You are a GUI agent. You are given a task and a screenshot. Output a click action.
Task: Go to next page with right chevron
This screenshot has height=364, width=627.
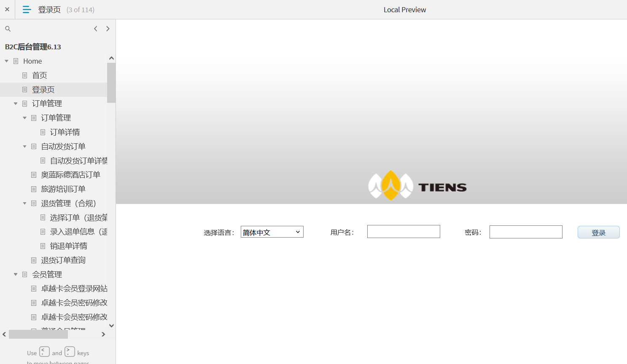pos(108,29)
